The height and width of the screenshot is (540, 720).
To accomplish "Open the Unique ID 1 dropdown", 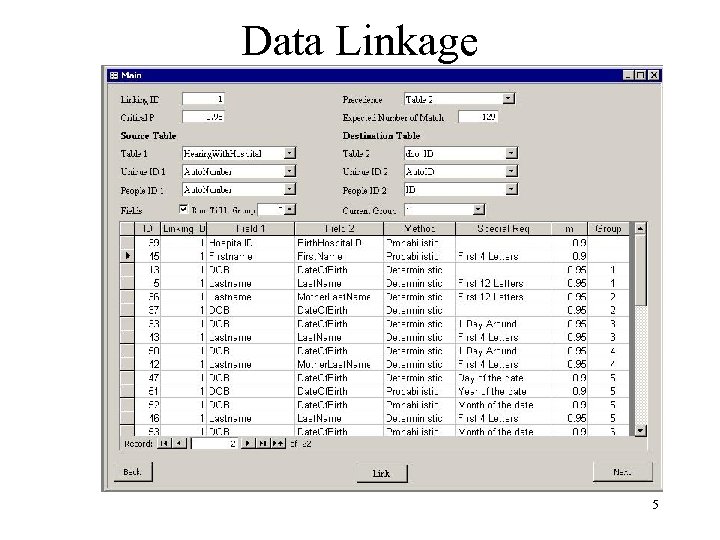I will (289, 171).
